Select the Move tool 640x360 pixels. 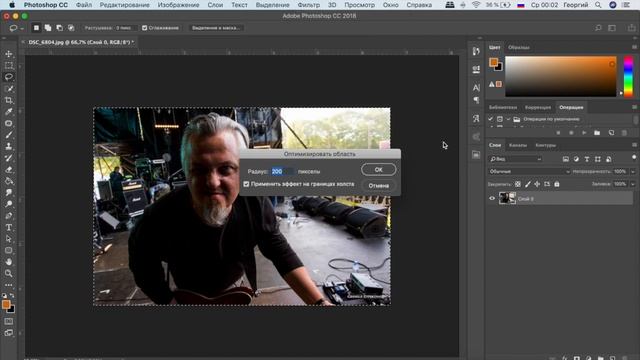tap(9, 54)
